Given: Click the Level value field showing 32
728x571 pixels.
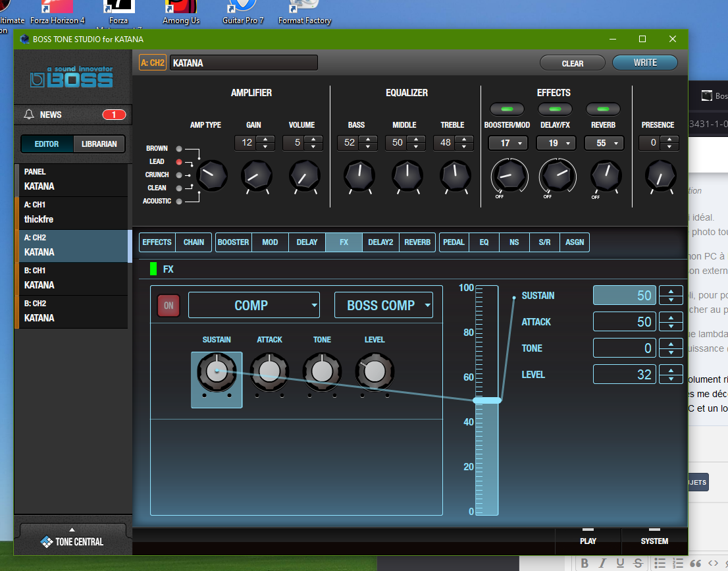Looking at the screenshot, I should click(625, 375).
